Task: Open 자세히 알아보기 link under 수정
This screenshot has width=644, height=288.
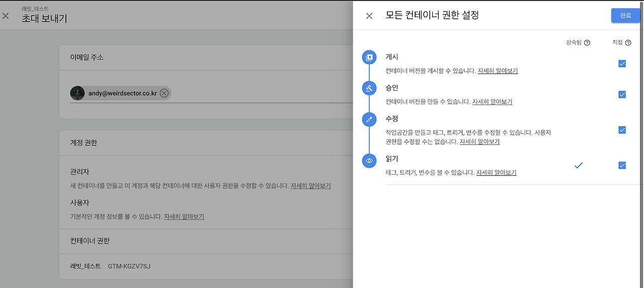Action: pyautogui.click(x=479, y=142)
